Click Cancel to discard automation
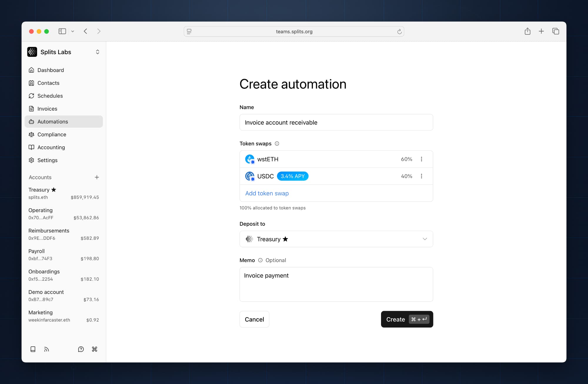 254,319
